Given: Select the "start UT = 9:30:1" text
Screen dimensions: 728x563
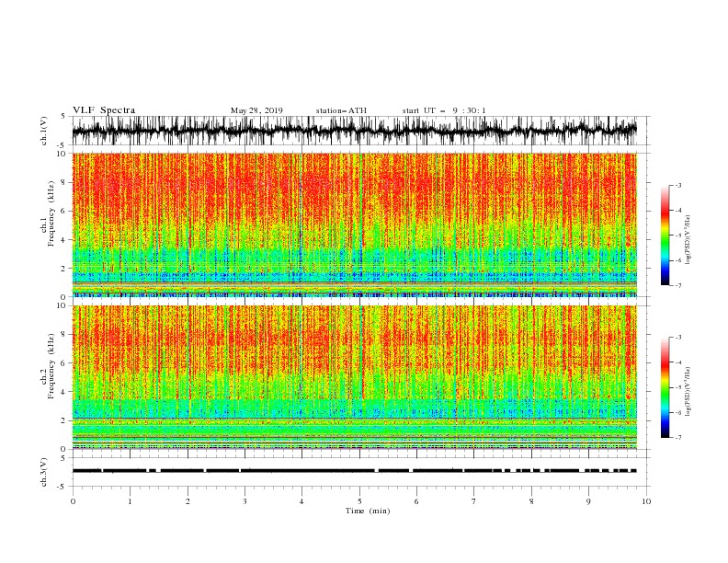Looking at the screenshot, I should pyautogui.click(x=444, y=110).
